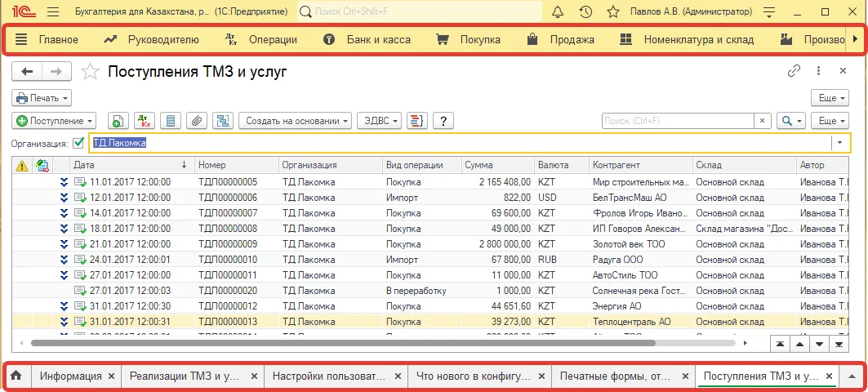Open upper Еще dropdown
The image size is (868, 392).
pos(830,98)
